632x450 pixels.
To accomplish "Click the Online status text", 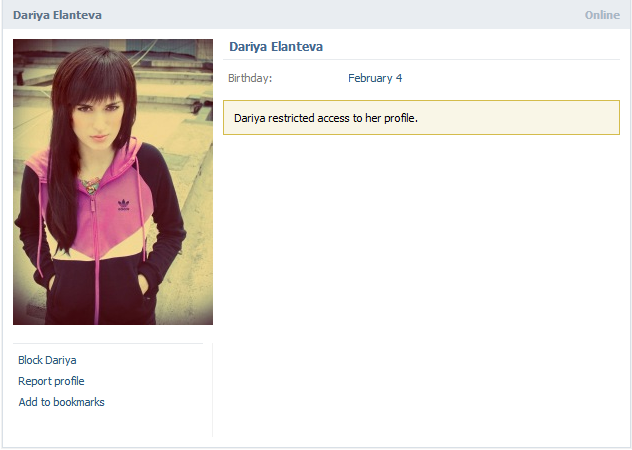I will 602,15.
